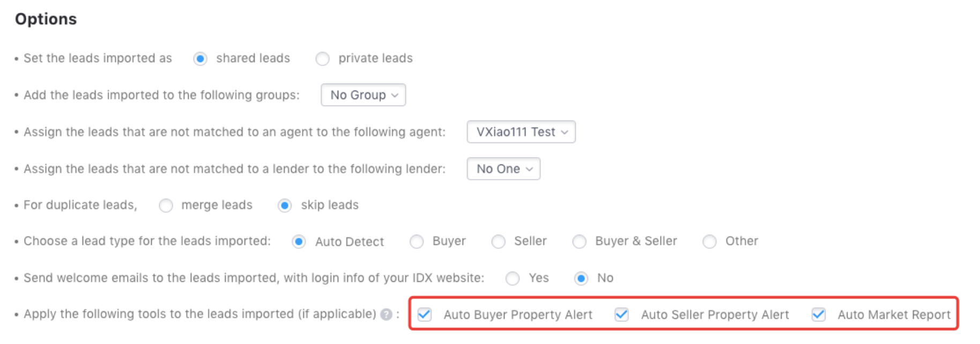Choose Buyer & Seller lead type
980x344 pixels.
point(580,242)
